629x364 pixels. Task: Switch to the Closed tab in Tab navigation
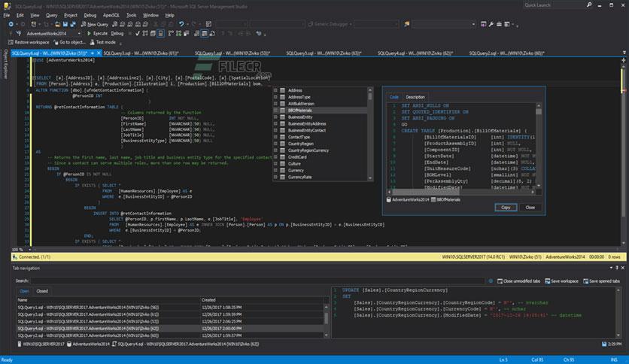(42, 290)
